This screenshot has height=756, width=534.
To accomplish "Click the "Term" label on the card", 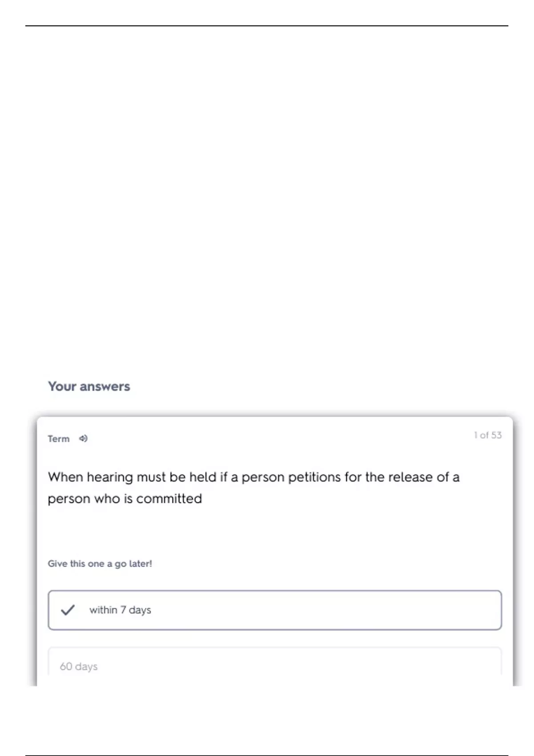I will click(59, 439).
